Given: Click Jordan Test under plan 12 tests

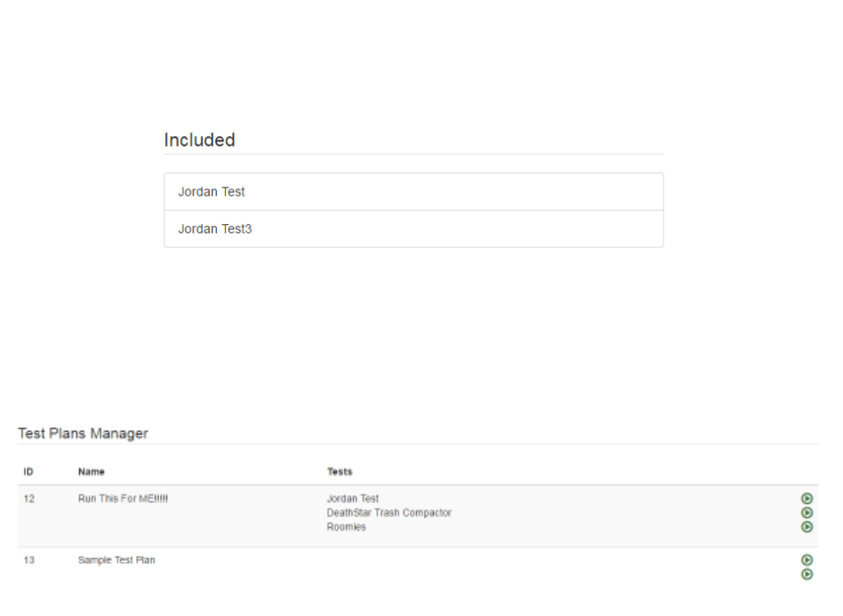Looking at the screenshot, I should (353, 499).
